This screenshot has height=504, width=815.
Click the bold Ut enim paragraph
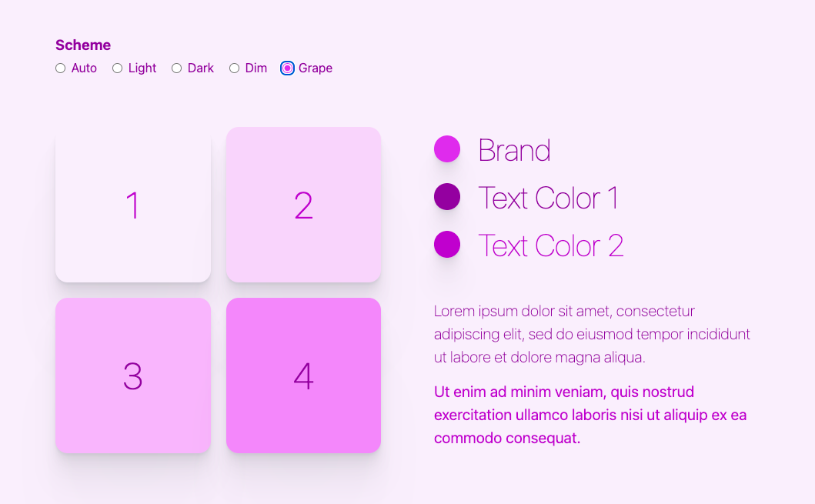click(x=590, y=415)
